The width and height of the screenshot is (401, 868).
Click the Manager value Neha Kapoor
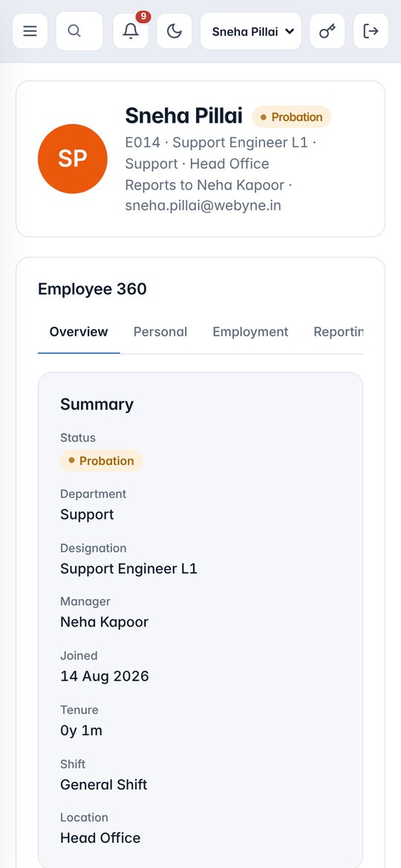[105, 622]
